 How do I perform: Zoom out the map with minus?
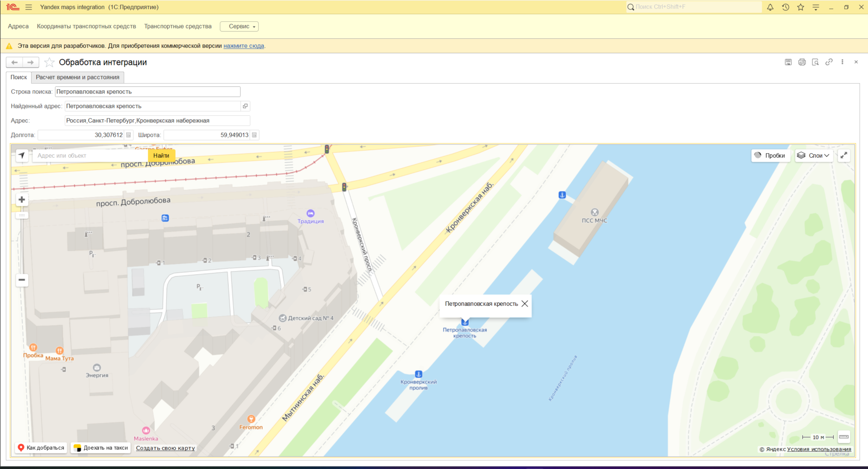click(x=22, y=280)
